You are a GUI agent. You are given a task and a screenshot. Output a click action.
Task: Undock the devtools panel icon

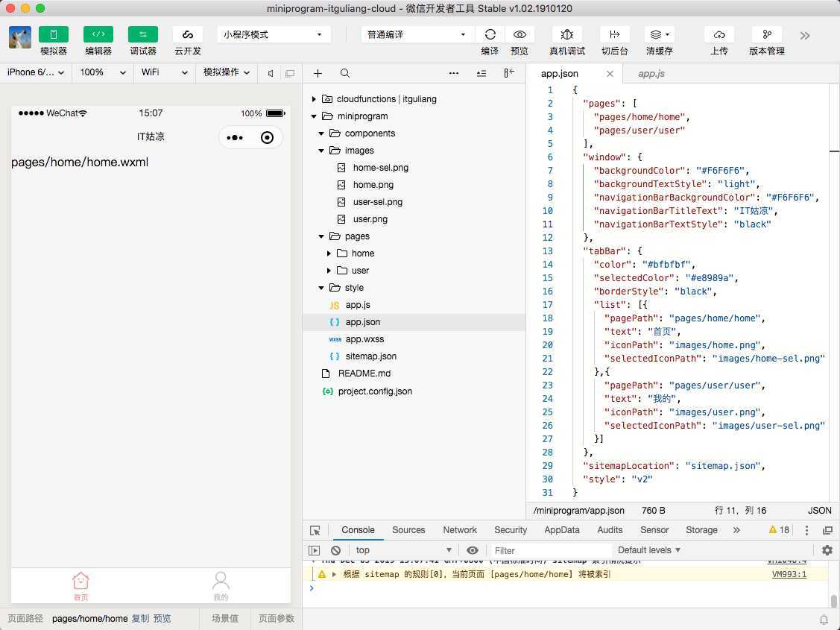(827, 530)
